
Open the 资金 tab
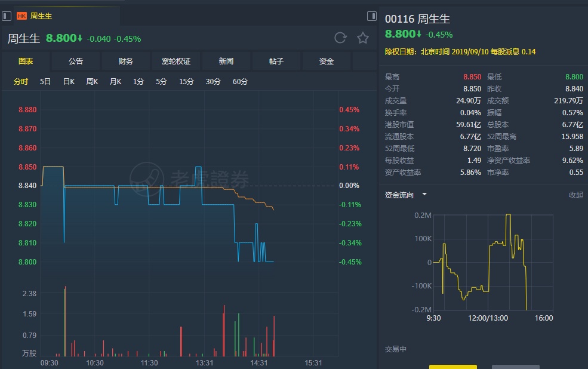tap(327, 61)
